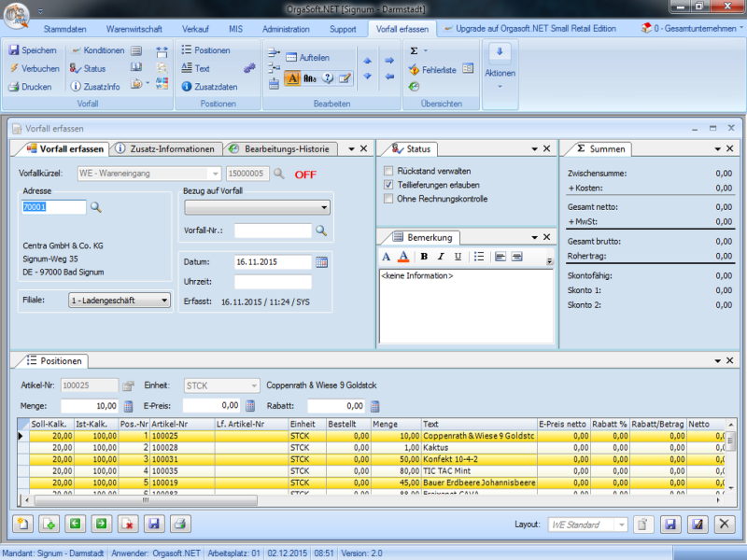Uncheck Teillieferungen erlauben
Image resolution: width=747 pixels, height=560 pixels.
pos(388,185)
